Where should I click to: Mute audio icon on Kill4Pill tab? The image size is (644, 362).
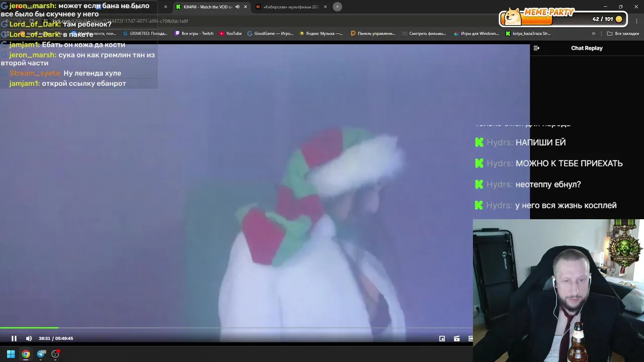237,7
